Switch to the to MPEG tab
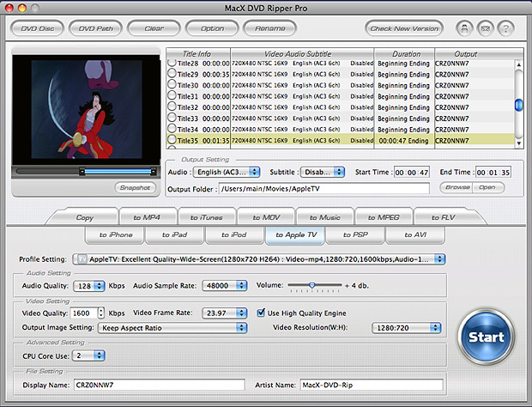This screenshot has width=532, height=407. [384, 217]
